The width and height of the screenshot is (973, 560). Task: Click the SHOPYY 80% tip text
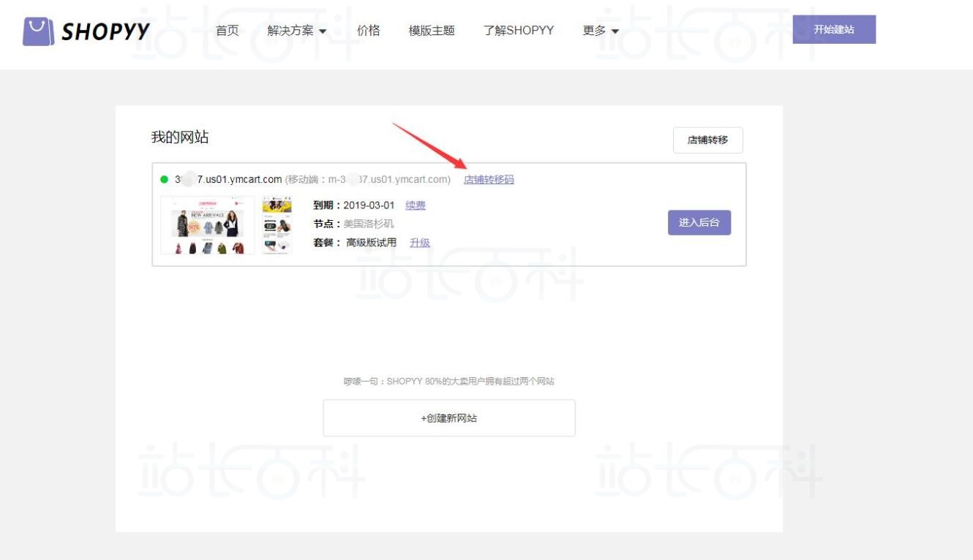(x=449, y=382)
